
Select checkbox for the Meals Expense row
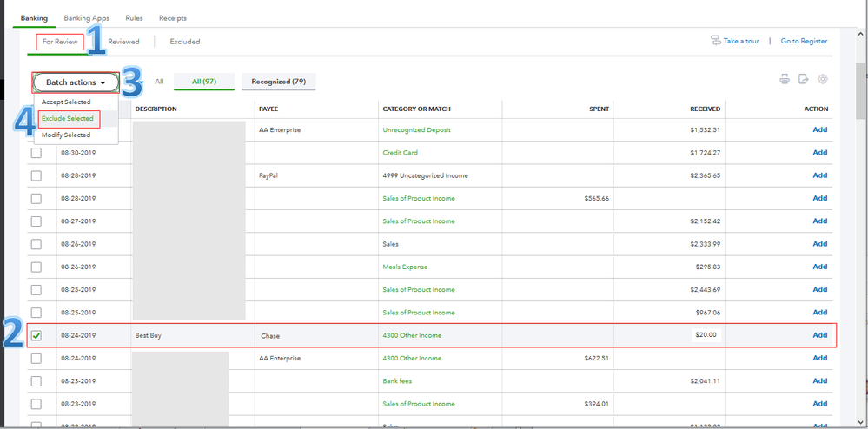(36, 267)
